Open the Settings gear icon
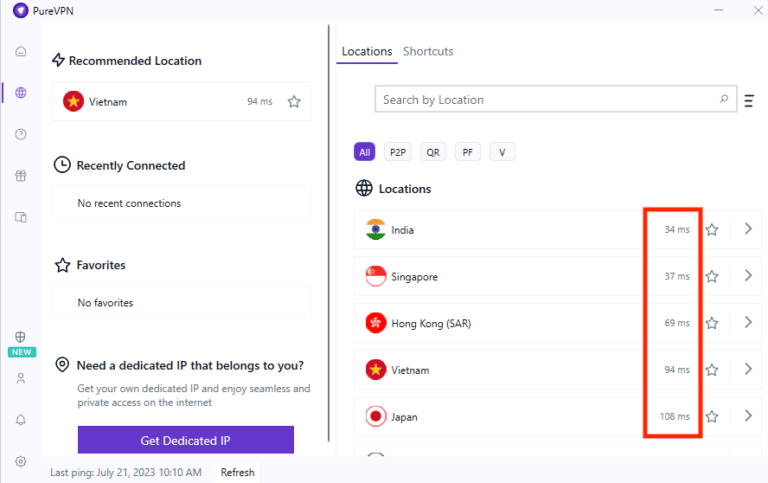Image resolution: width=768 pixels, height=483 pixels. 21,461
